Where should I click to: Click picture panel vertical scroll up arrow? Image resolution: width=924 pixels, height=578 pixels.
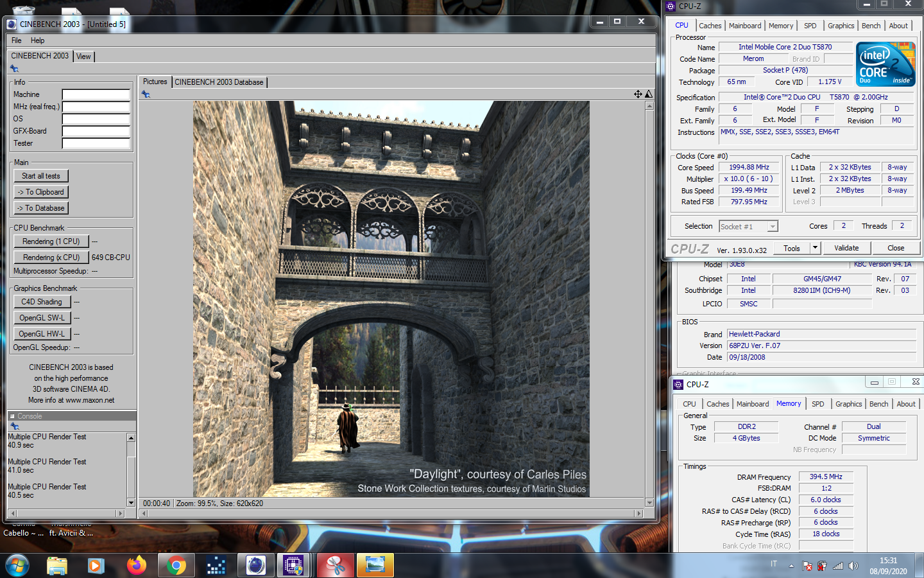coord(649,105)
